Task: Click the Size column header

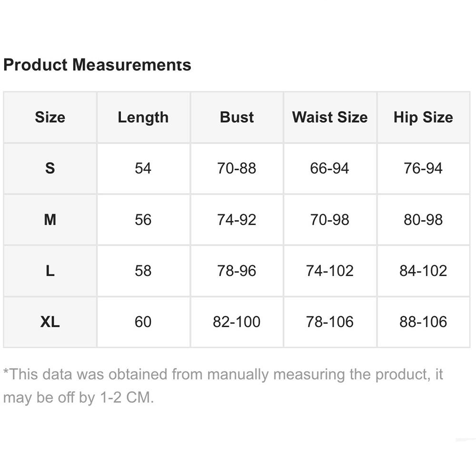Action: coord(50,118)
